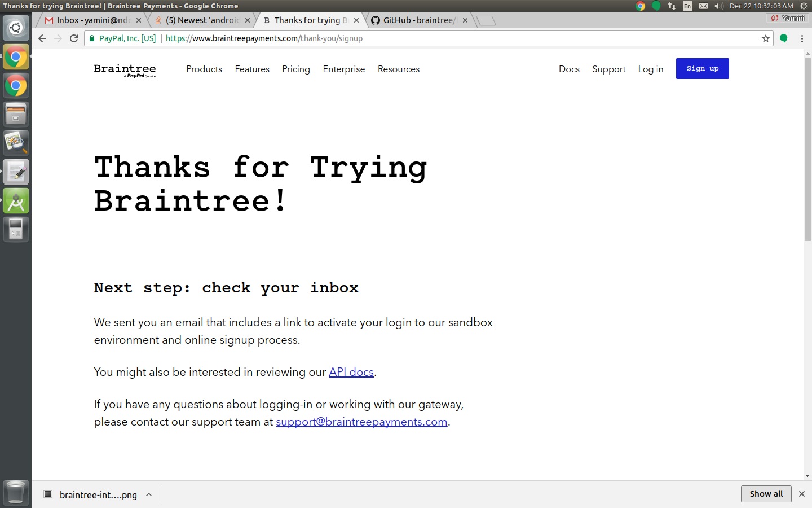Open the Docs link
Image resolution: width=812 pixels, height=508 pixels.
pyautogui.click(x=569, y=69)
